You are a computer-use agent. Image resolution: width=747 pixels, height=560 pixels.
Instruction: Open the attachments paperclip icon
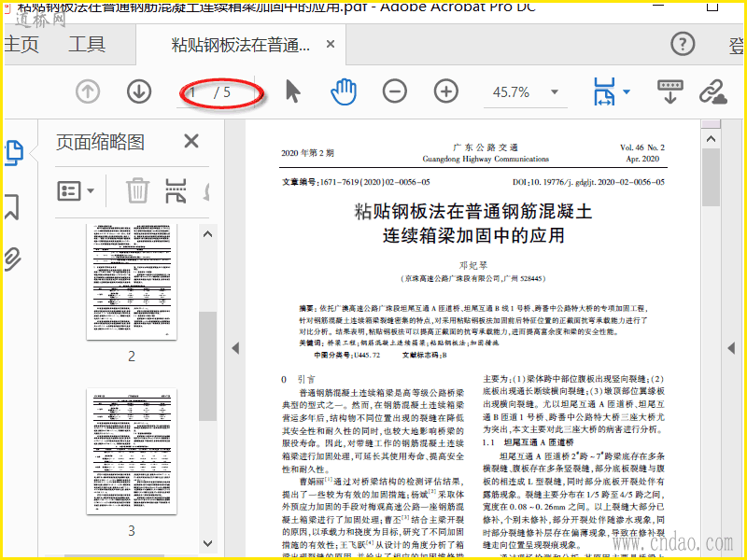point(12,259)
